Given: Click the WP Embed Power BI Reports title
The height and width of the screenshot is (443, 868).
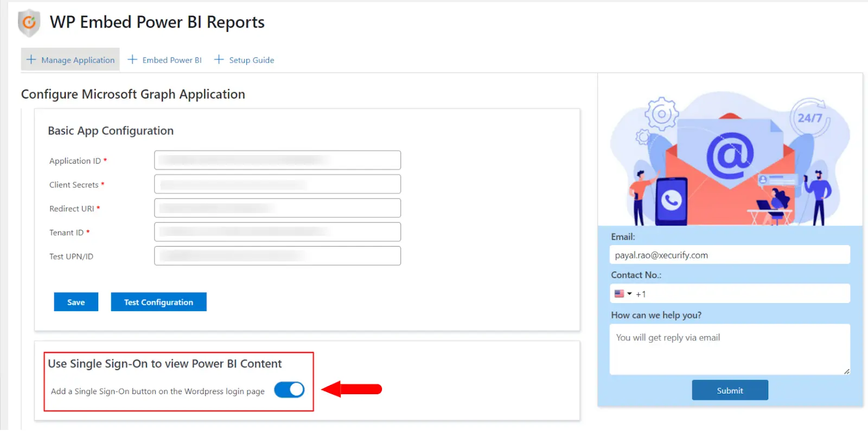Looking at the screenshot, I should [157, 22].
